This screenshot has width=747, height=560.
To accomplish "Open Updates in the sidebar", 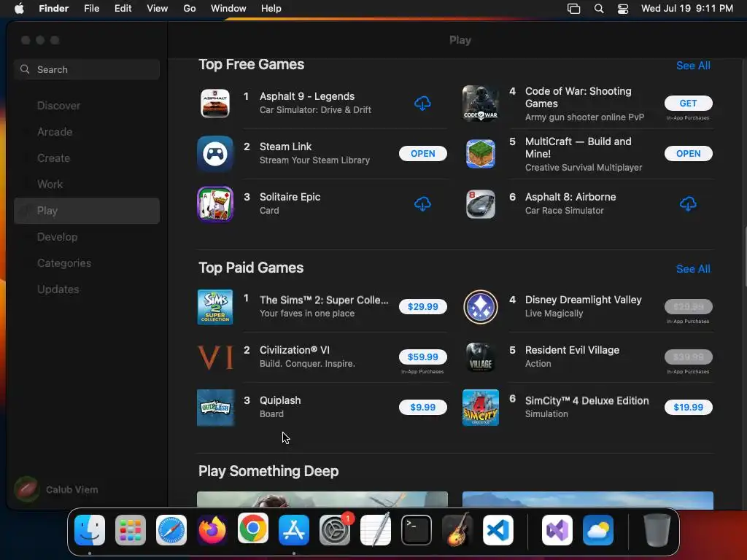I will [x=87, y=289].
